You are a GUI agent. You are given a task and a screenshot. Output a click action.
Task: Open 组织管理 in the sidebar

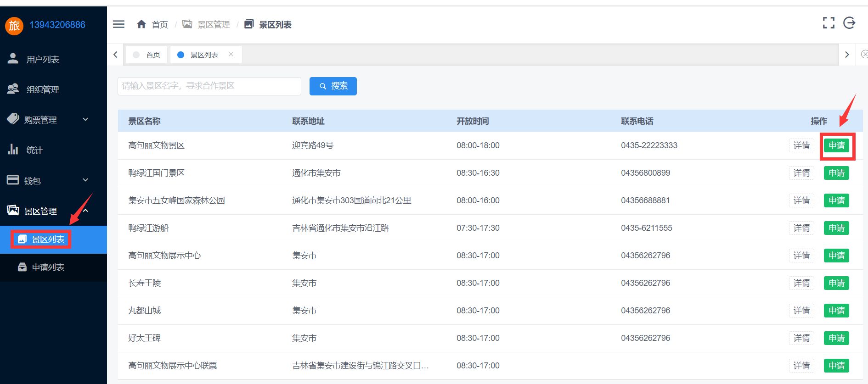pos(43,89)
